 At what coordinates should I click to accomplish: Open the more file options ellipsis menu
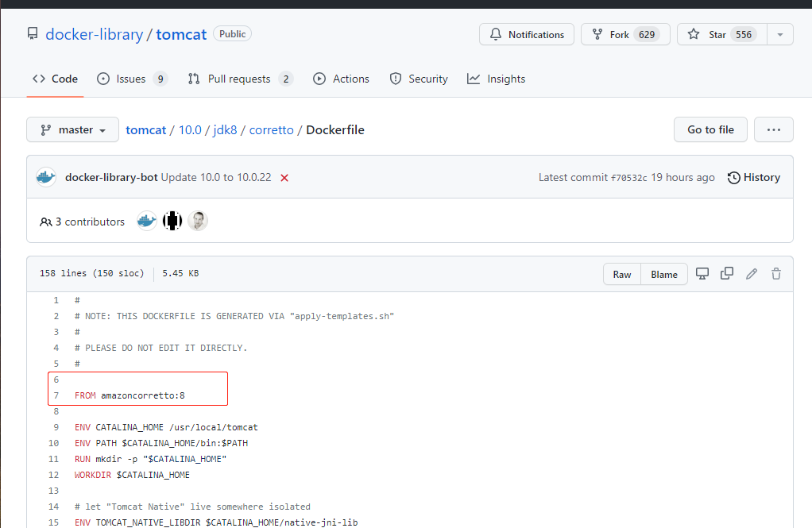click(774, 130)
